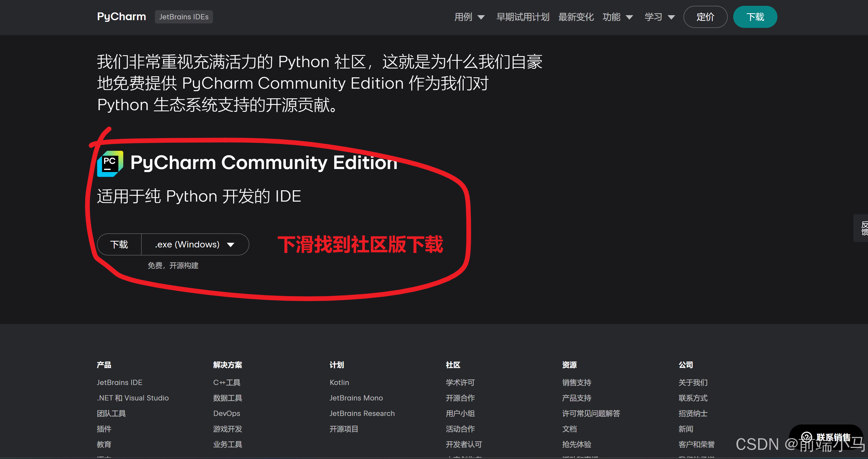The image size is (868, 459).
Task: Open the JetBrains IDE footer link
Action: (120, 382)
